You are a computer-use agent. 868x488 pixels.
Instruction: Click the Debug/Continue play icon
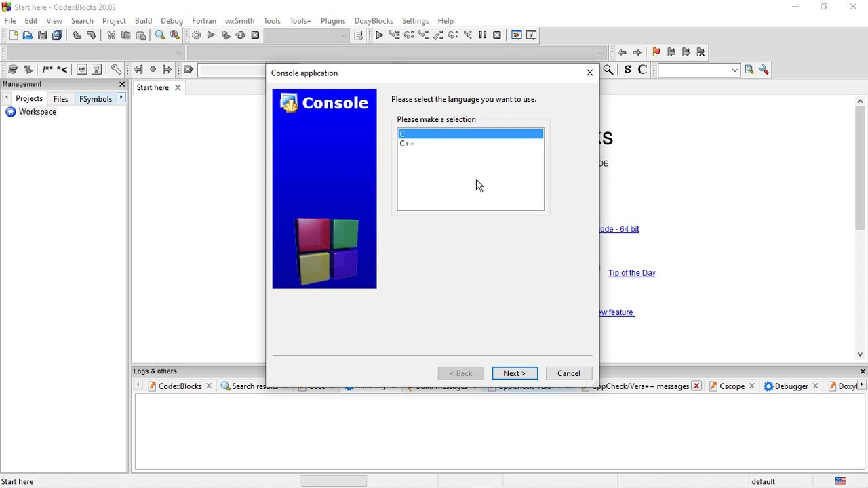[379, 35]
